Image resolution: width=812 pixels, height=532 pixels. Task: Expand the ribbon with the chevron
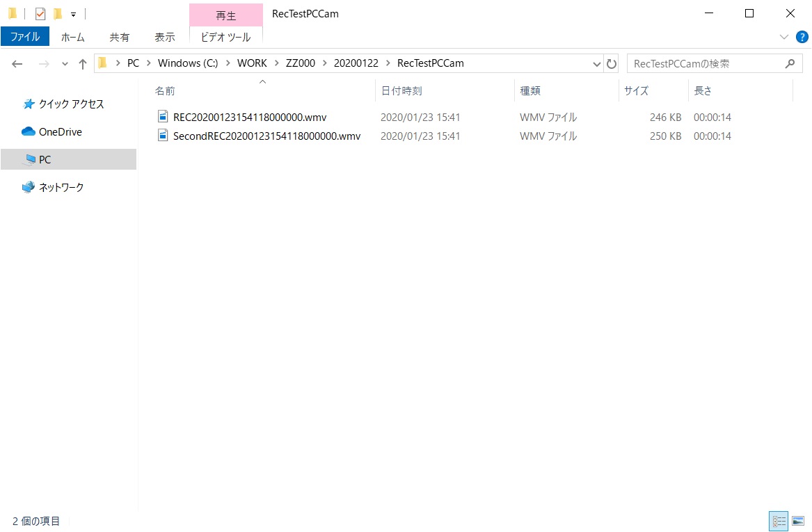click(x=784, y=37)
